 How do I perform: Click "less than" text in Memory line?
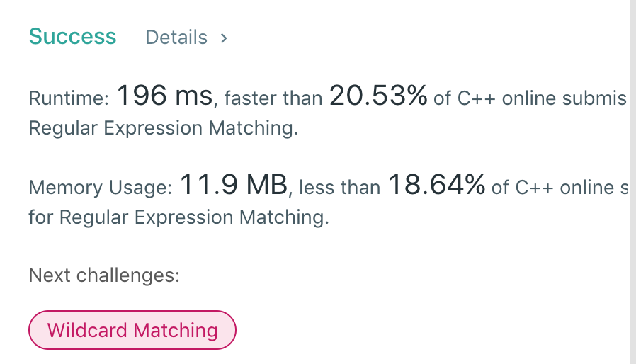coord(339,188)
